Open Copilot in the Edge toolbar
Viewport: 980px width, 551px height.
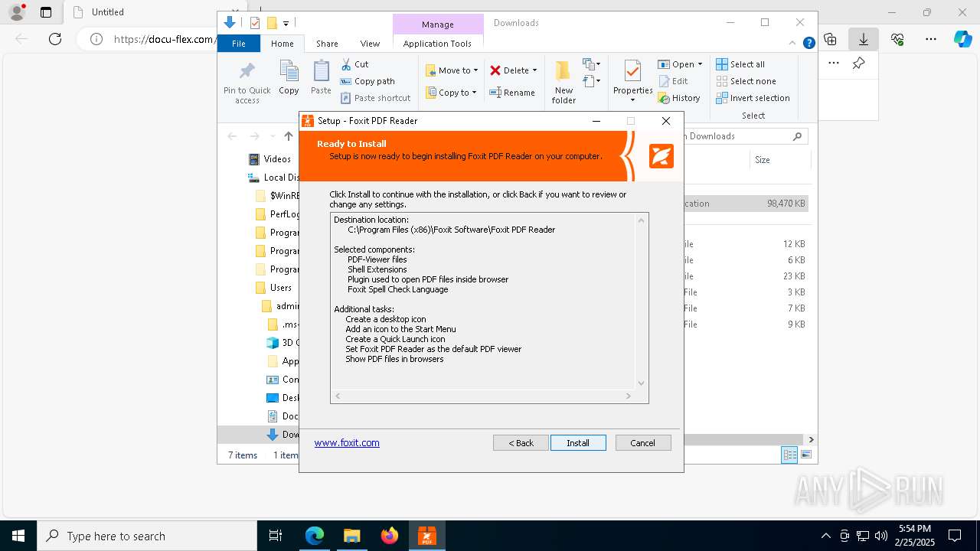click(962, 39)
